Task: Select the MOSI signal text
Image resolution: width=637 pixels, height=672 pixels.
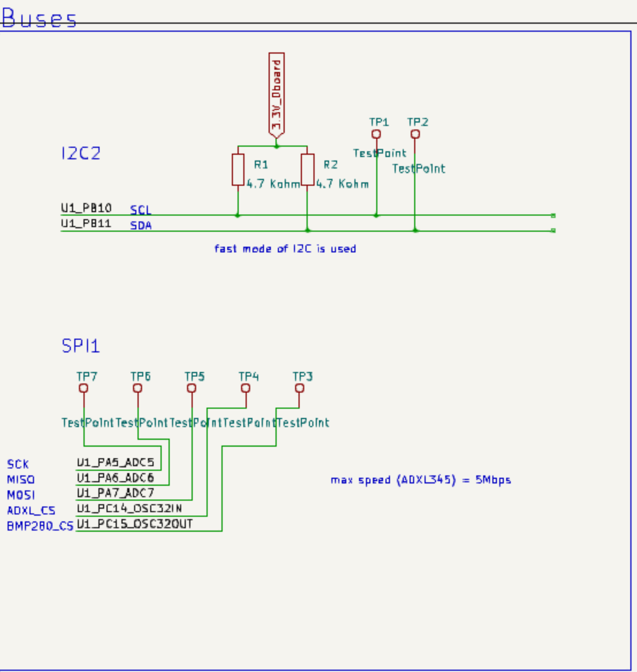Action: pos(21,495)
